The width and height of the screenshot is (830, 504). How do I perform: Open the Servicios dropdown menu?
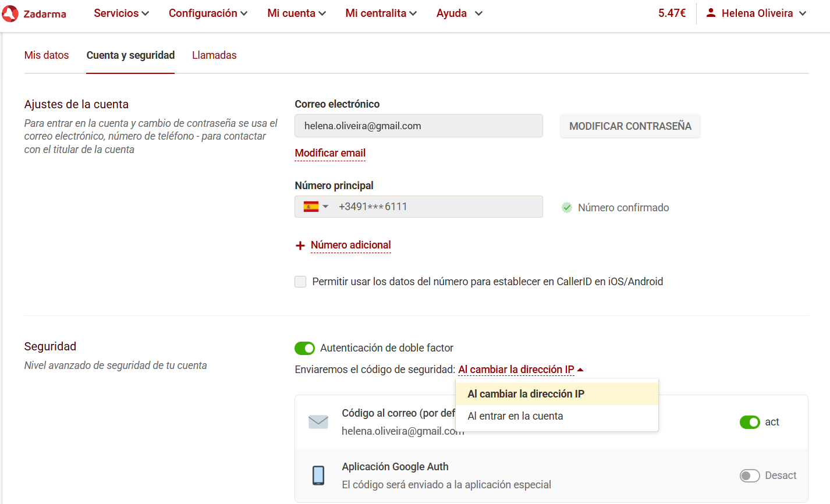[121, 13]
